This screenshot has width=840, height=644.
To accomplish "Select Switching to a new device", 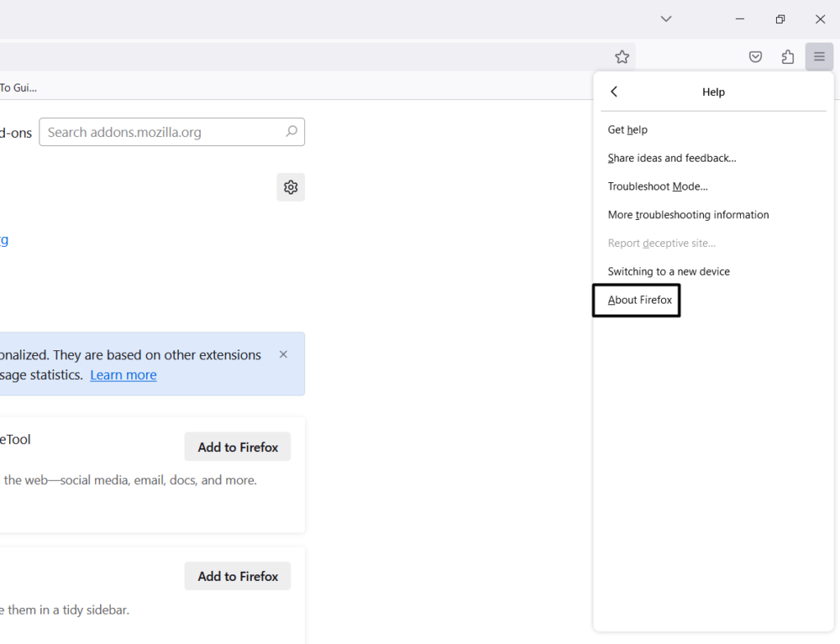I will pos(669,272).
